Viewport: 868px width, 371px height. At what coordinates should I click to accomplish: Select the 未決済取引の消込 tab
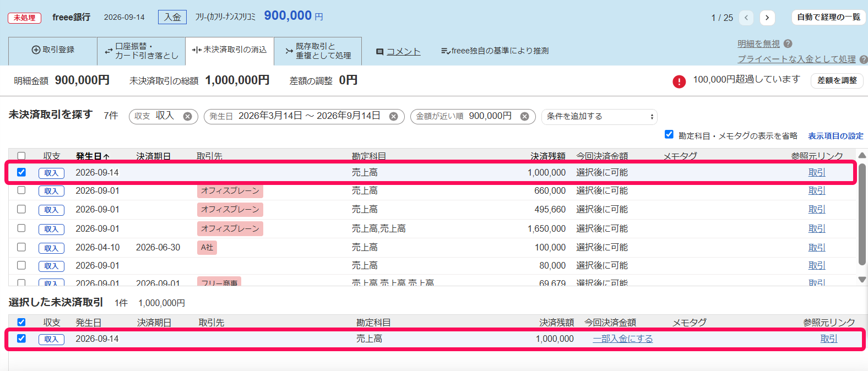229,50
